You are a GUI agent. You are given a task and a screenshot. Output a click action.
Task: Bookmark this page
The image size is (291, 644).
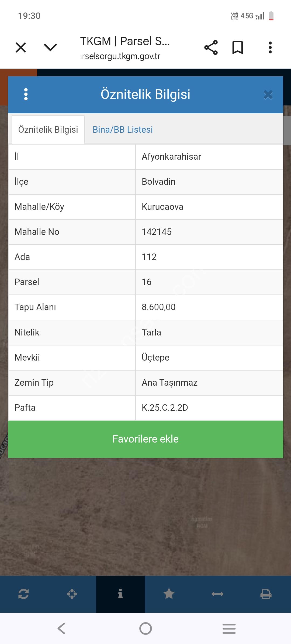coord(238,48)
